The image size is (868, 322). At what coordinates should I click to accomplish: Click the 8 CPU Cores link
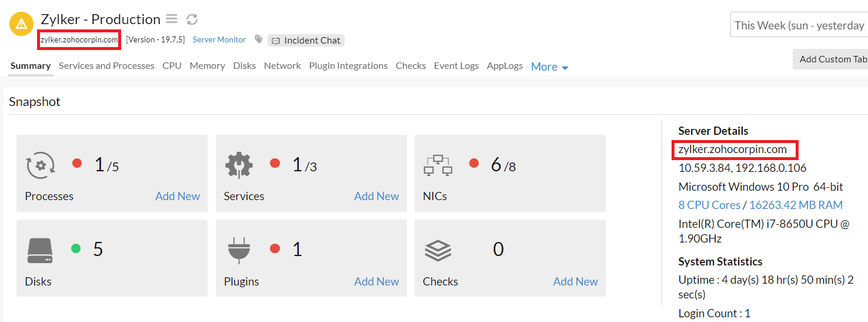point(709,205)
